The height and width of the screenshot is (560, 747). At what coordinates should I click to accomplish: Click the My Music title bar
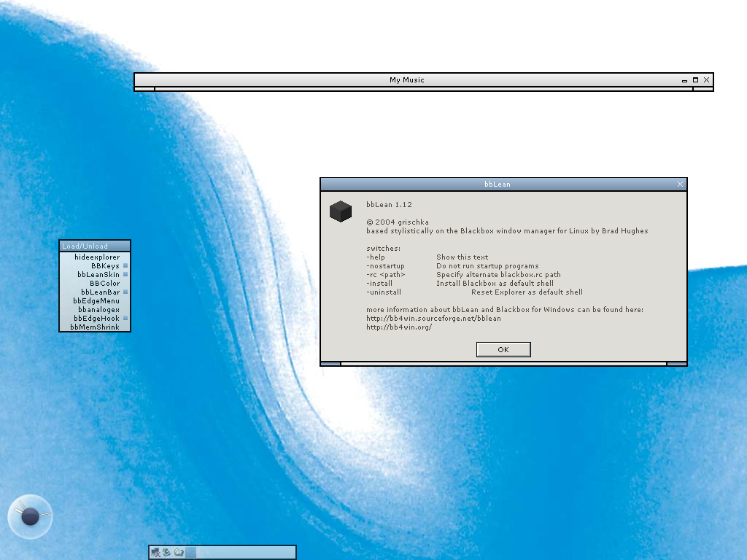click(x=406, y=80)
